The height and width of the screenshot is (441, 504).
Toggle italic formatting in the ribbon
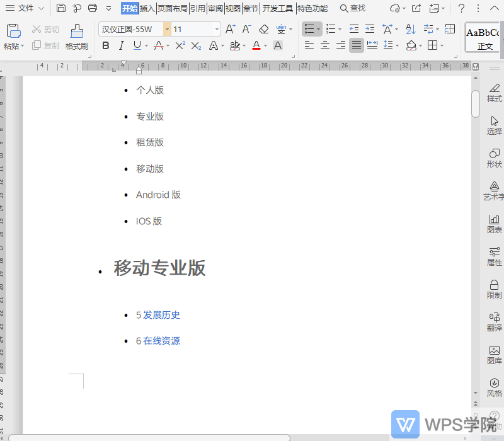[120, 45]
